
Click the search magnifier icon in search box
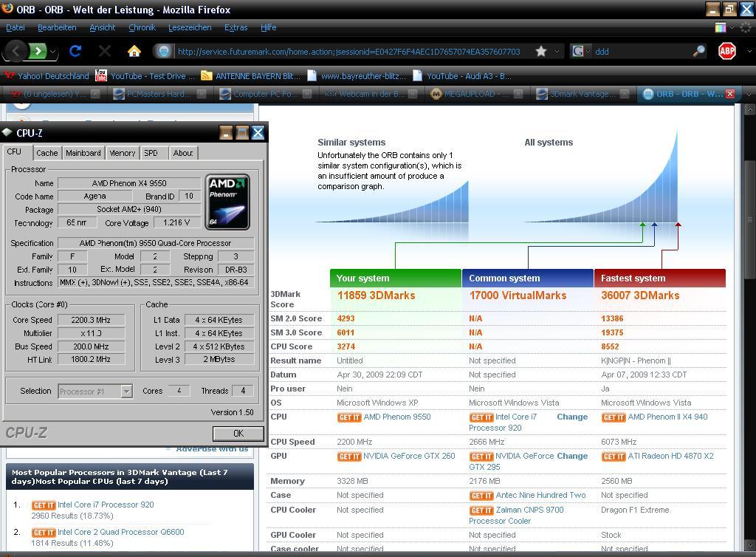[698, 51]
